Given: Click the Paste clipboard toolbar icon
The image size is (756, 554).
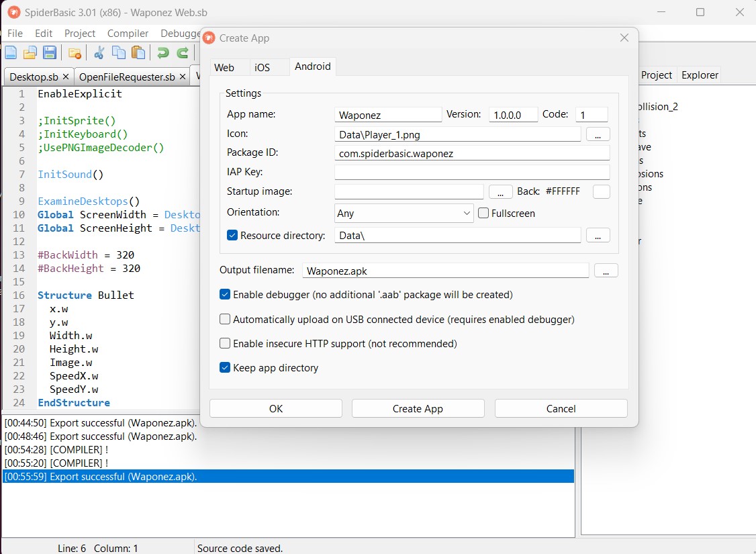Looking at the screenshot, I should 138,52.
